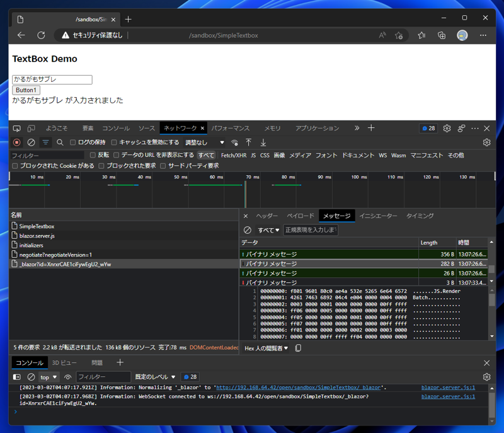The image size is (504, 433).
Task: Open network search magnifier
Action: (60, 142)
